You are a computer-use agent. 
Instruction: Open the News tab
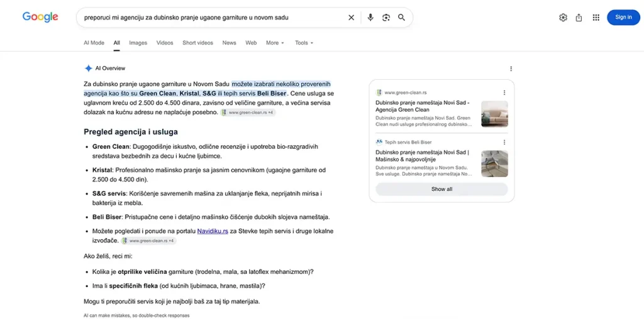229,43
